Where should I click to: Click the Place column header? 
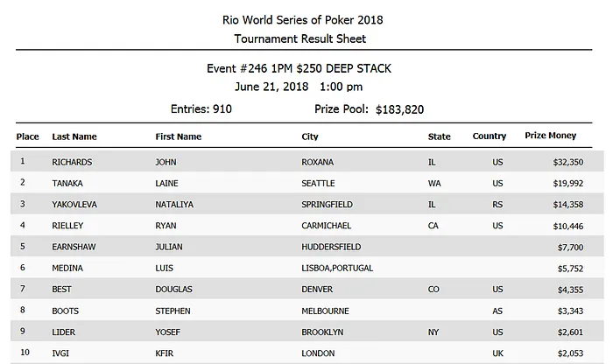(28, 136)
